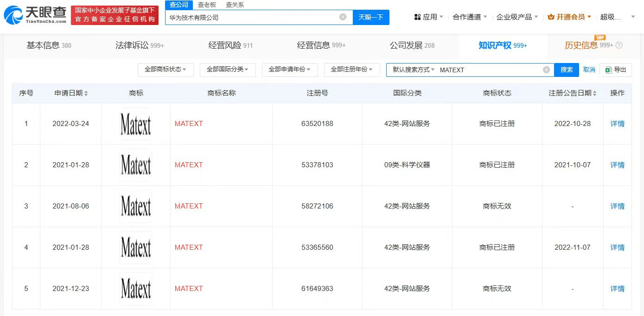Open the 默认搜索方式 dropdown

point(413,70)
